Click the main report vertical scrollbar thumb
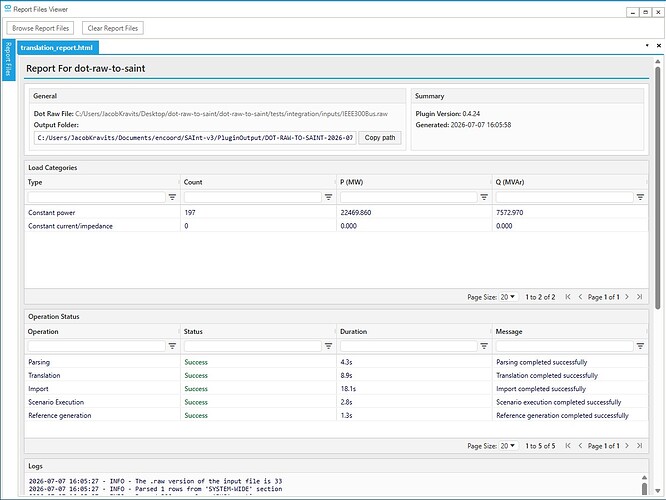Viewport: 666px width, 500px height. (658, 187)
